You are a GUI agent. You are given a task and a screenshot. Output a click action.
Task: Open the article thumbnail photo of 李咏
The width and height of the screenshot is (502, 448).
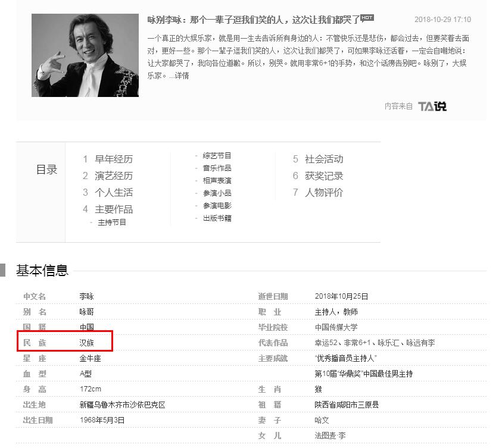click(85, 55)
